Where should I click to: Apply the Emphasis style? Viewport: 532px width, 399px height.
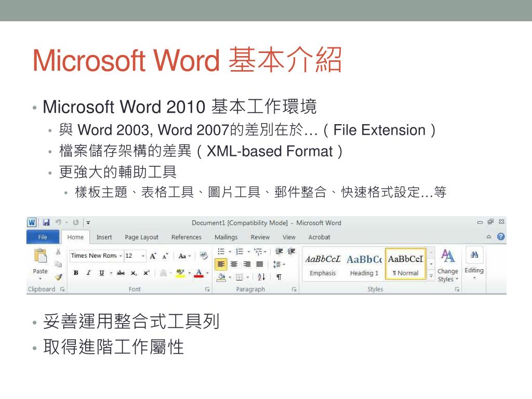pos(323,265)
